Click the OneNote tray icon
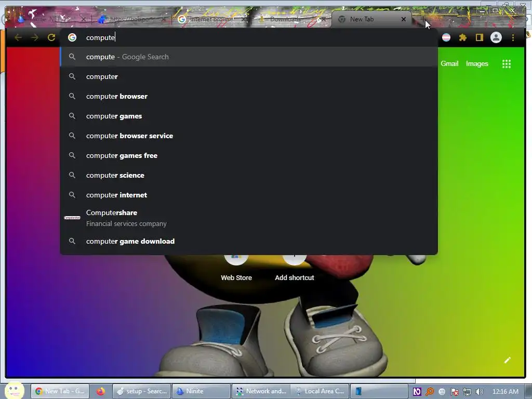The image size is (532, 399). (417, 392)
